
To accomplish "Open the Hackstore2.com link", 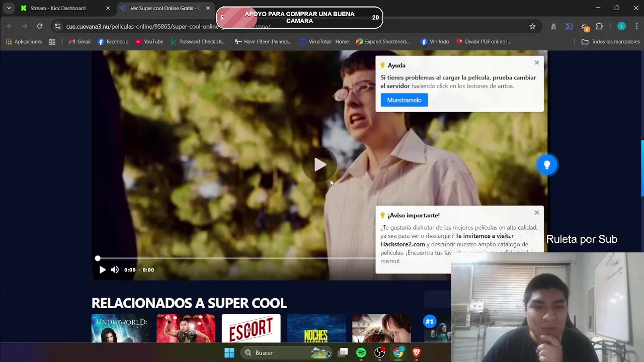I will click(x=403, y=244).
